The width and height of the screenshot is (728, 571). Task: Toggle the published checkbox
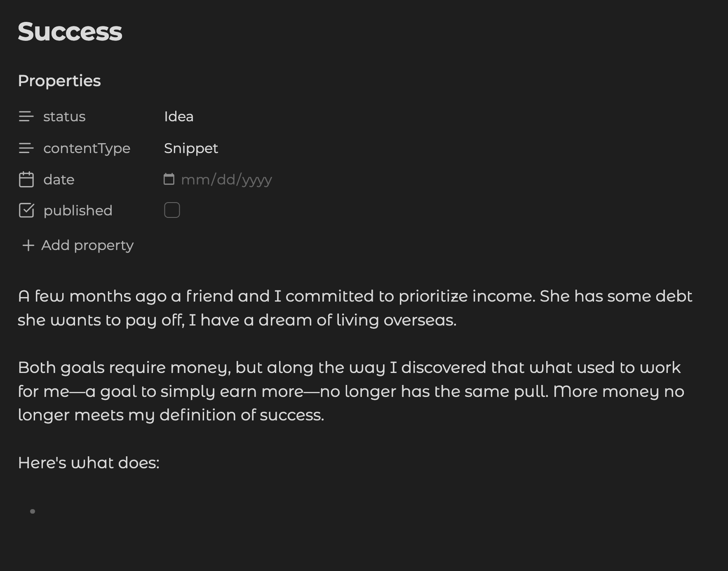click(172, 210)
